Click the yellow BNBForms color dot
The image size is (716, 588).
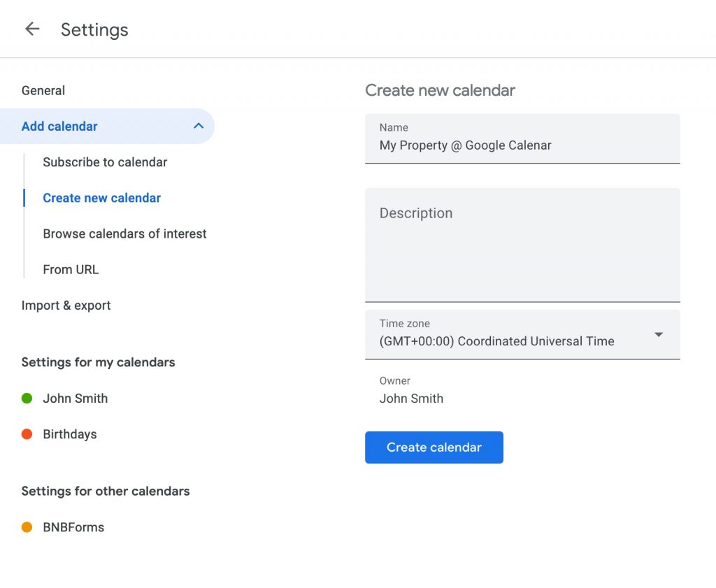click(27, 527)
